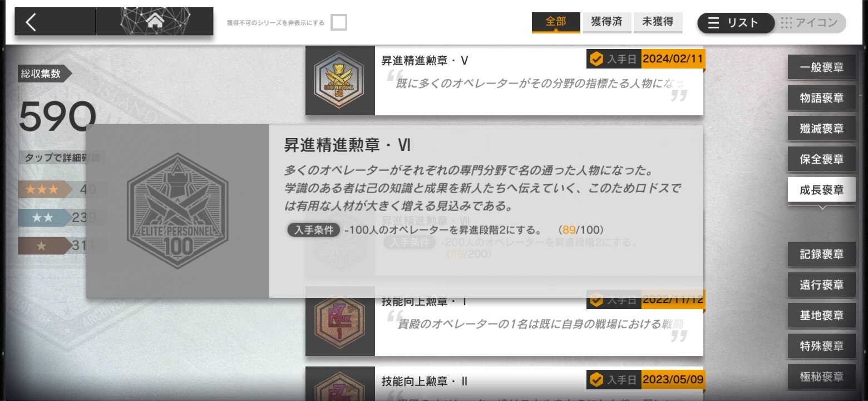Switch to リスト view mode
The image size is (868, 401).
[x=736, y=23]
